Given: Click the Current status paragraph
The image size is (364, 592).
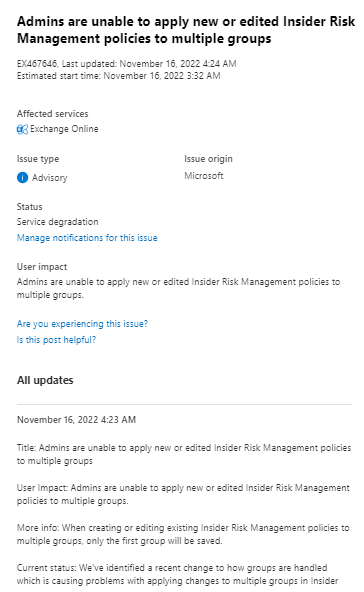Looking at the screenshot, I should [x=177, y=574].
